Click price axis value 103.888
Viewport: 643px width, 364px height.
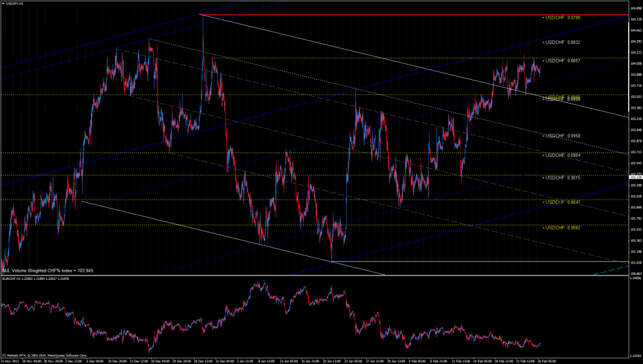[x=636, y=75]
